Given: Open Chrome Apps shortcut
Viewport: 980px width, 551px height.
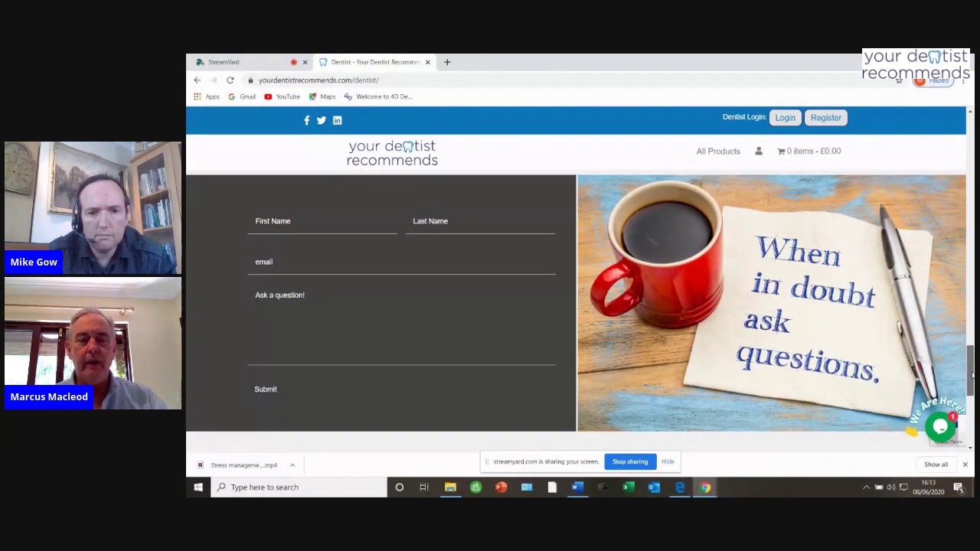Looking at the screenshot, I should (x=207, y=96).
